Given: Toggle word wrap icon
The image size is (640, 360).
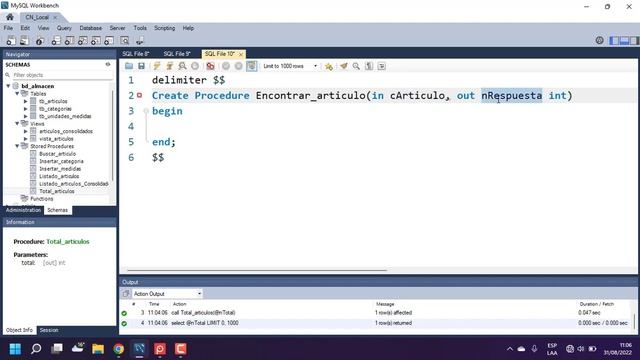Looking at the screenshot, I should pyautogui.click(x=382, y=66).
